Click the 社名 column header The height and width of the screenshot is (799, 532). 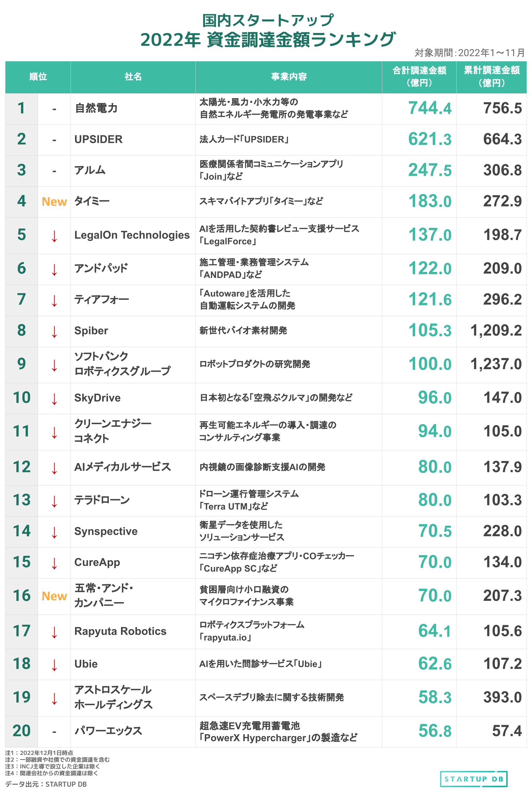[x=133, y=77]
